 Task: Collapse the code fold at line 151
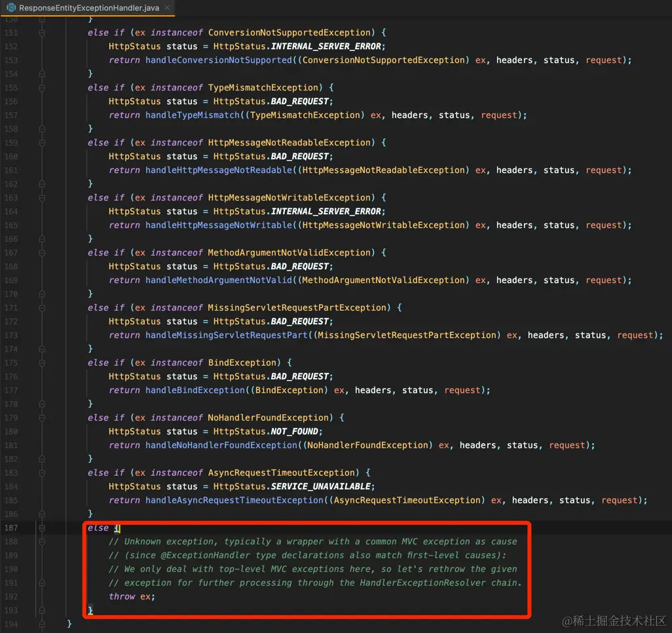(41, 32)
